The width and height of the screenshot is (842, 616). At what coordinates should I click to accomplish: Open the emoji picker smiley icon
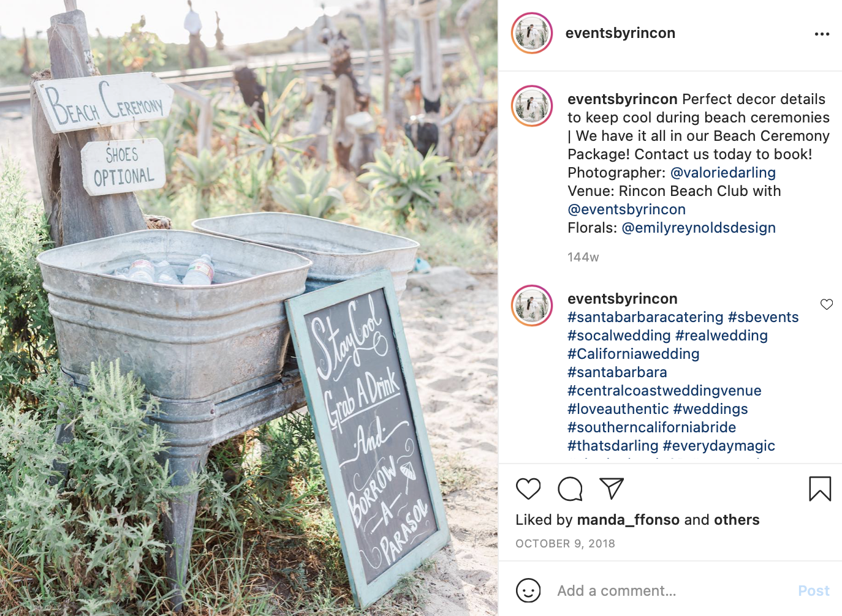tap(528, 591)
